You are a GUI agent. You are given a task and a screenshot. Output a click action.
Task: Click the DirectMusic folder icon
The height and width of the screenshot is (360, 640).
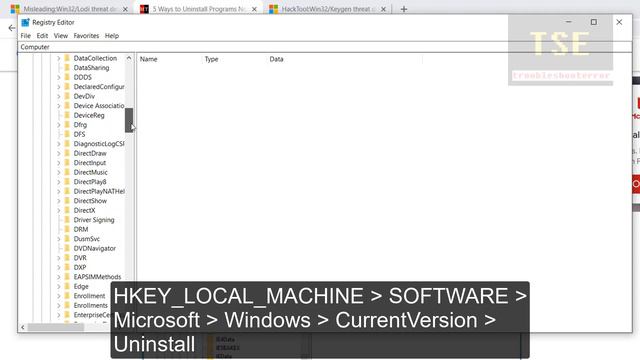[x=67, y=172]
